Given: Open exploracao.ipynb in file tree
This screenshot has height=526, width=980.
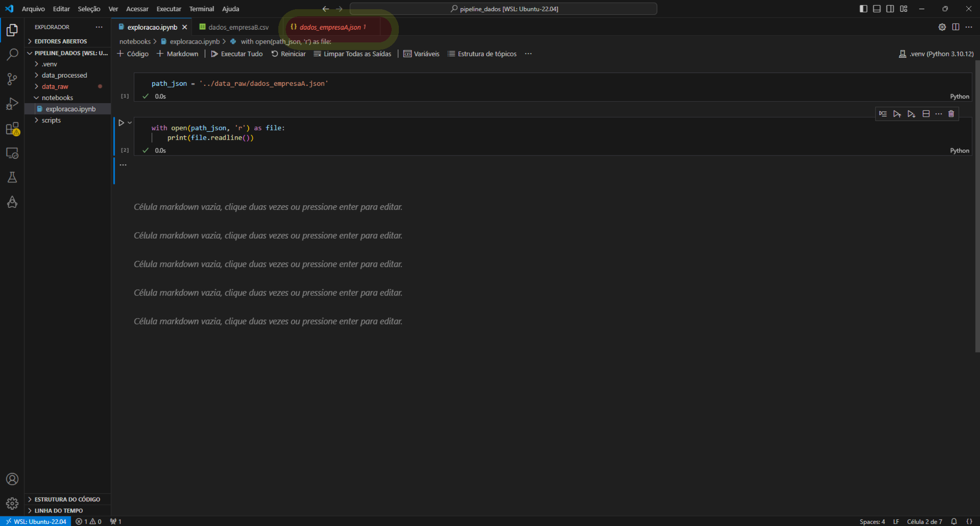Looking at the screenshot, I should point(67,109).
